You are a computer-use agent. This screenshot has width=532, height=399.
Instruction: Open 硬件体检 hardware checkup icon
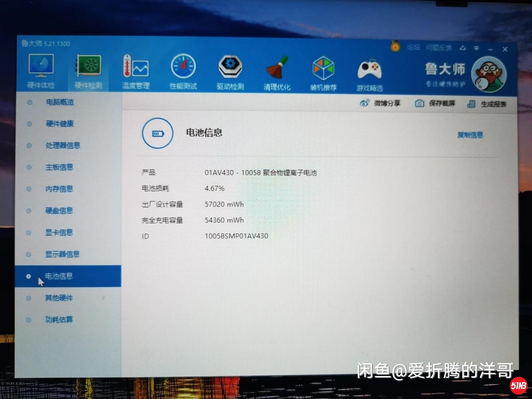tap(41, 71)
